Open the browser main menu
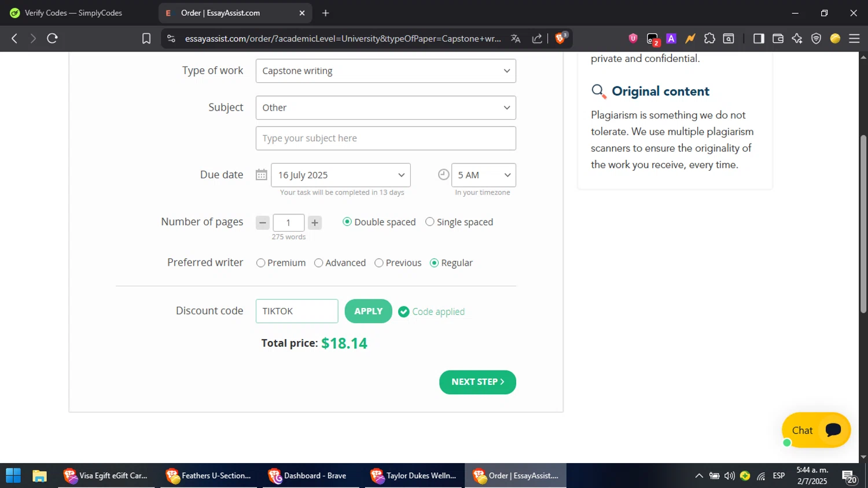The width and height of the screenshot is (868, 488). point(854,38)
